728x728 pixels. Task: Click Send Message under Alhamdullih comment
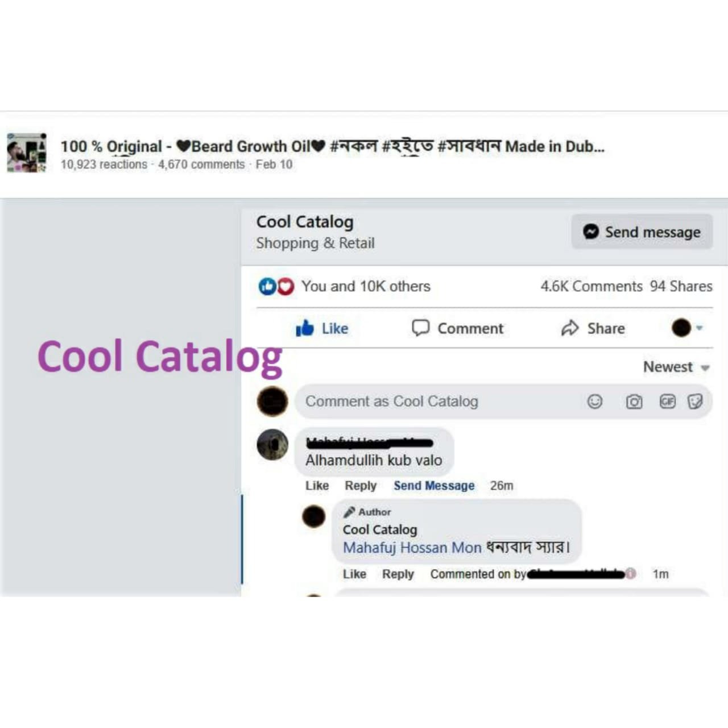[434, 486]
